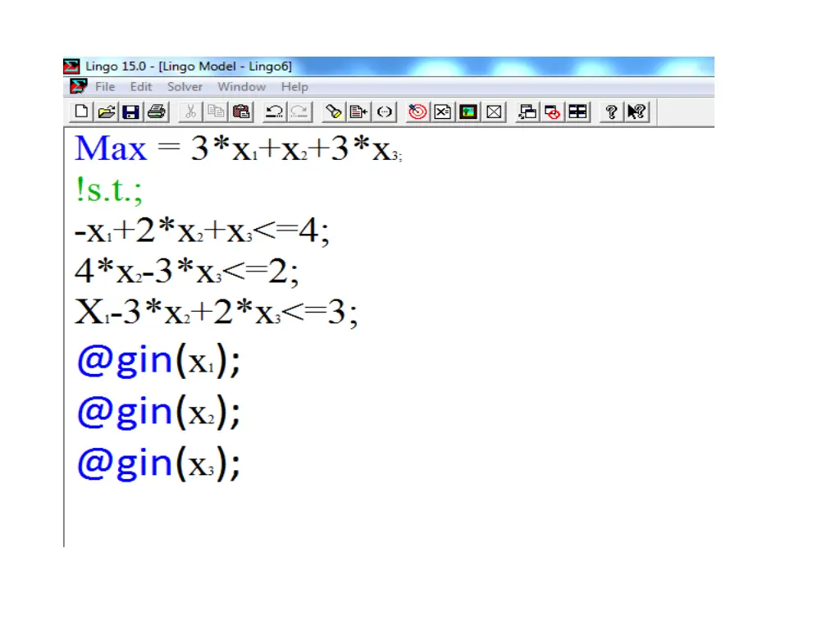Click the constraint line ending in <=4;
Image resolution: width=840 pixels, height=630 pixels.
(x=202, y=231)
